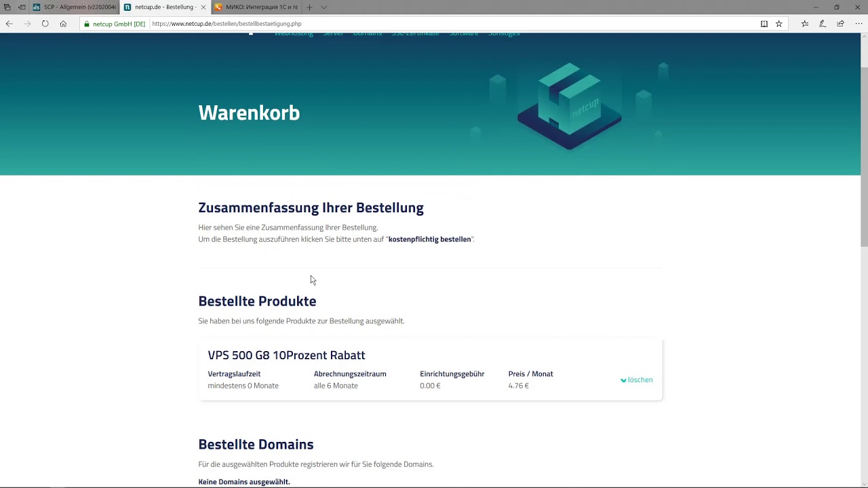Click the price value 4.76 €

[x=519, y=386]
